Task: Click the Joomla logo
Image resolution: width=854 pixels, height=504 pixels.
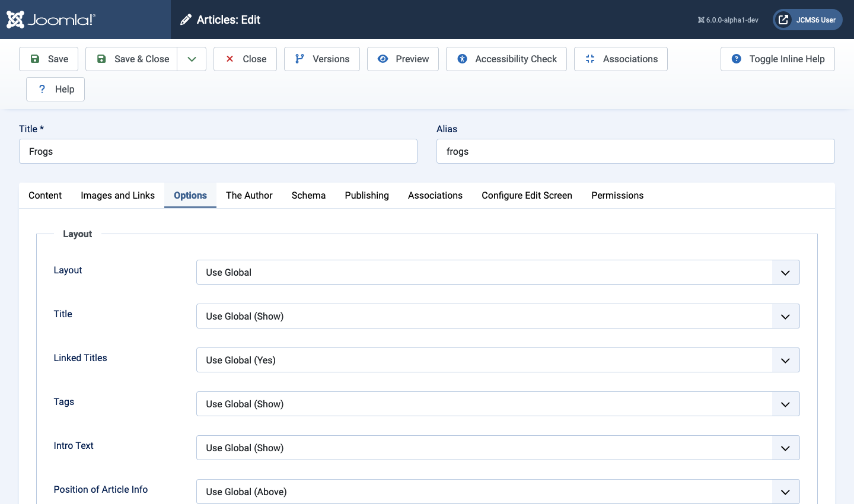Action: point(50,19)
